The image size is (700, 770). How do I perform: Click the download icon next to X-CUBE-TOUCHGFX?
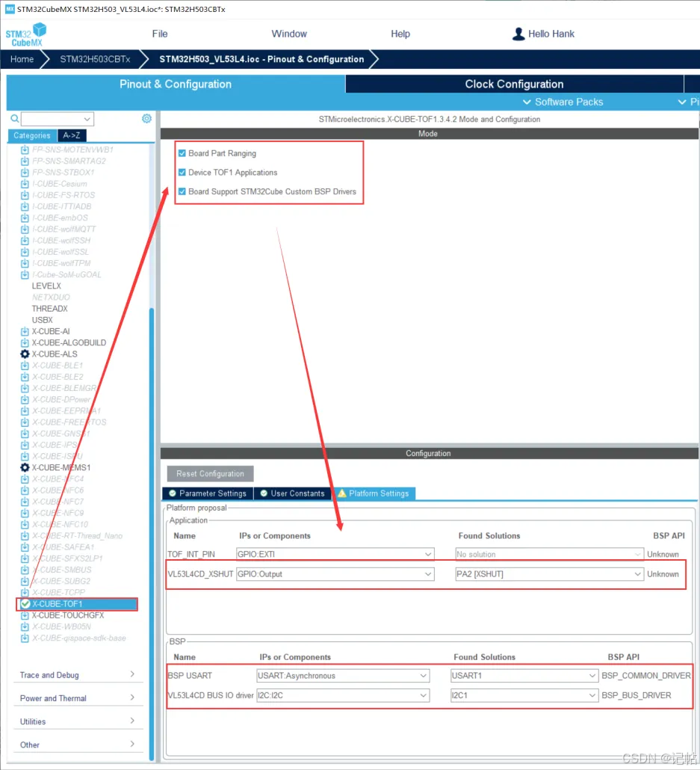pos(25,615)
